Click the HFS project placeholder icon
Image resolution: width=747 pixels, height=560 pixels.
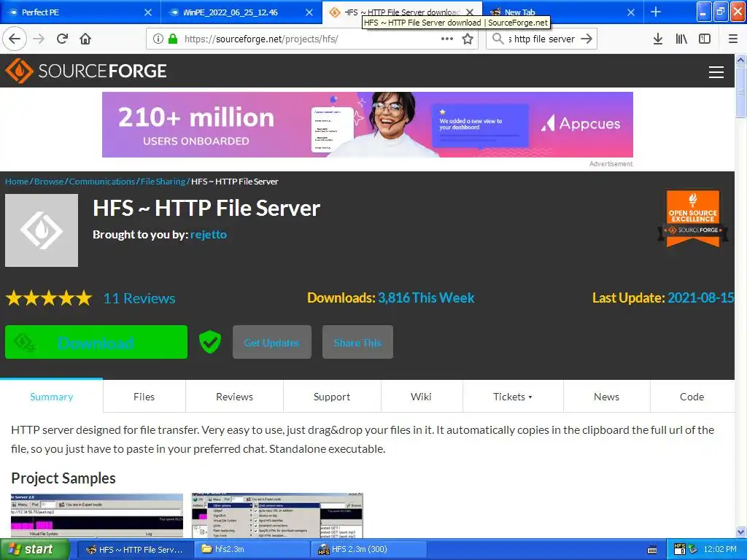42,230
